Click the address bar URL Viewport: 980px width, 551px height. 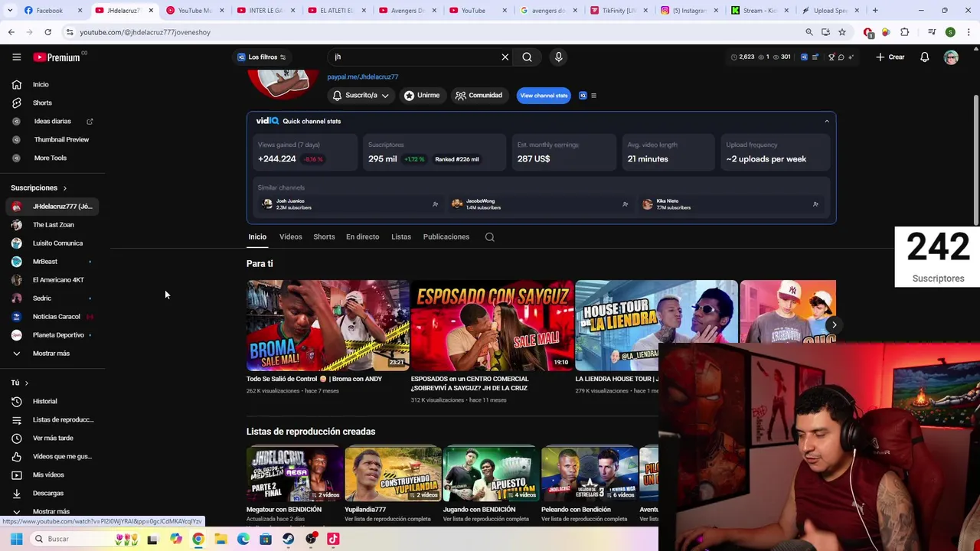pos(145,32)
